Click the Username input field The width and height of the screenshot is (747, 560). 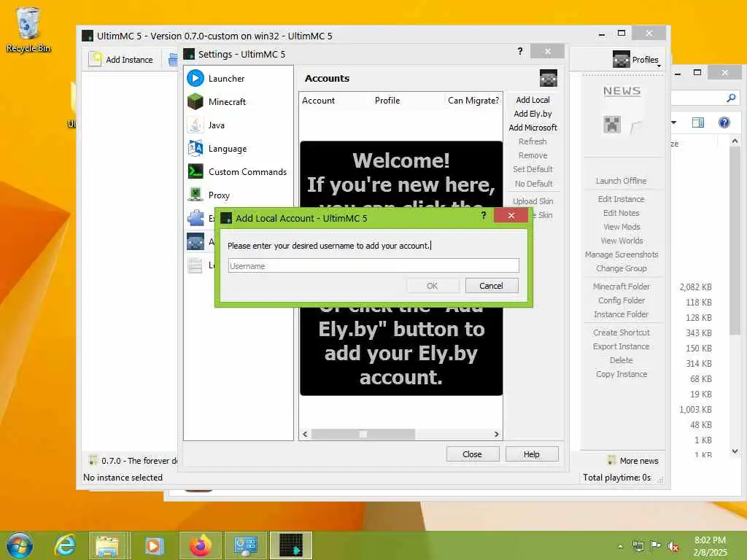point(373,265)
